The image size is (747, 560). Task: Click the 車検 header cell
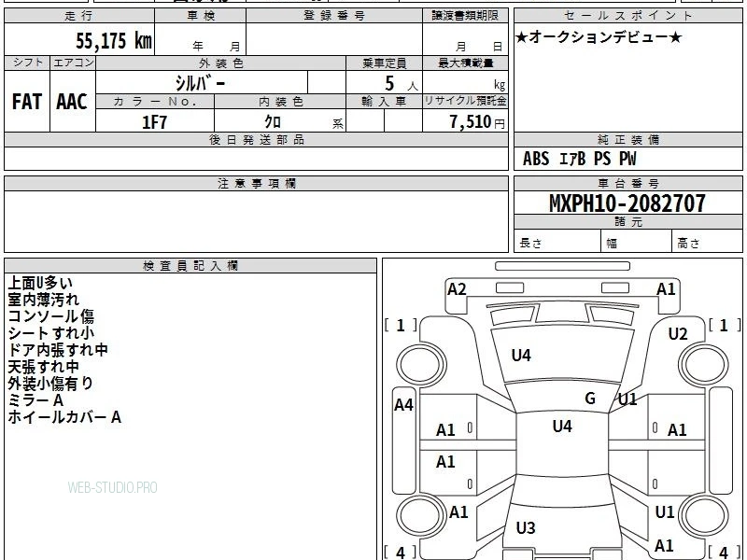coord(201,16)
